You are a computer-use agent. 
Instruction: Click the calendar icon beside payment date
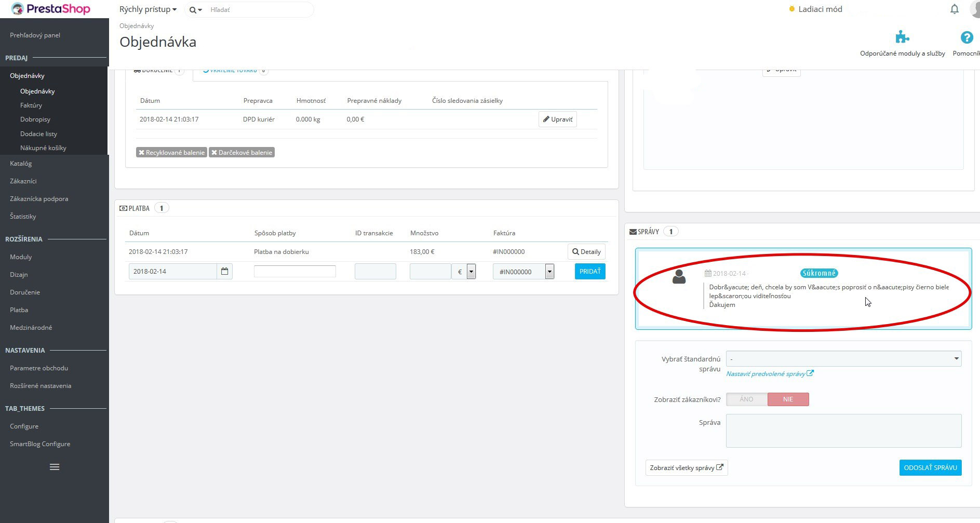click(x=224, y=272)
